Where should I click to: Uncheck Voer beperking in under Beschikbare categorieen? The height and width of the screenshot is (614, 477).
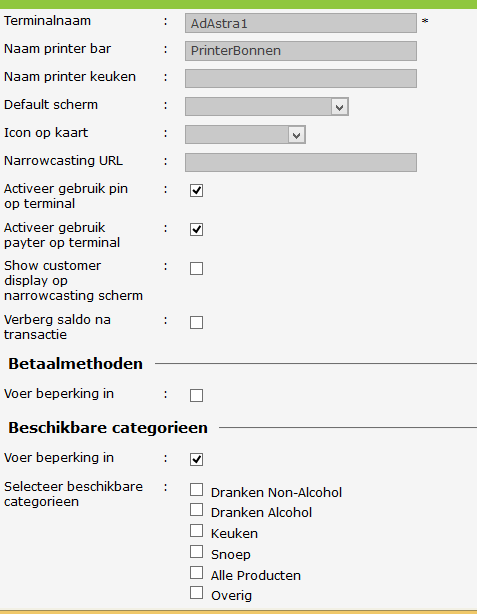pos(196,459)
